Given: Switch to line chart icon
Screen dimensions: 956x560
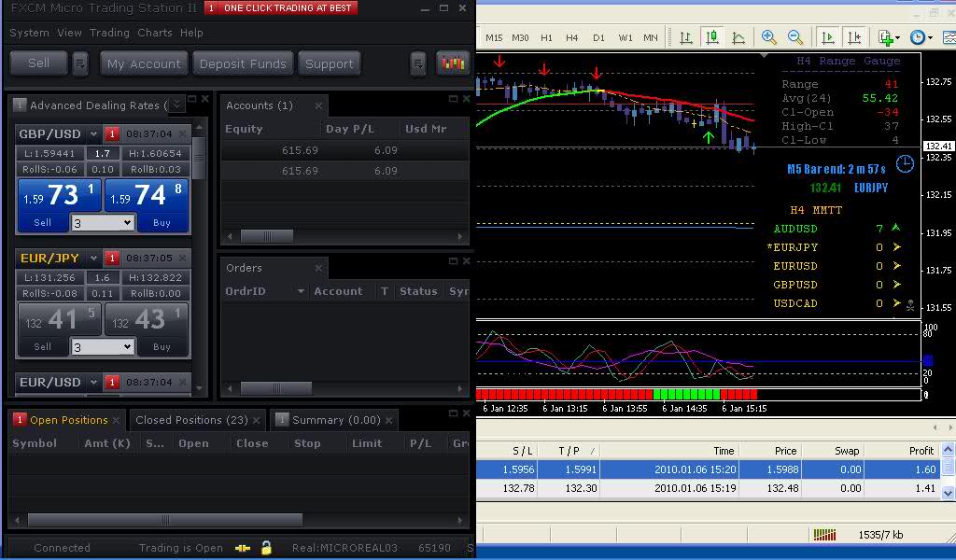Looking at the screenshot, I should (x=738, y=37).
